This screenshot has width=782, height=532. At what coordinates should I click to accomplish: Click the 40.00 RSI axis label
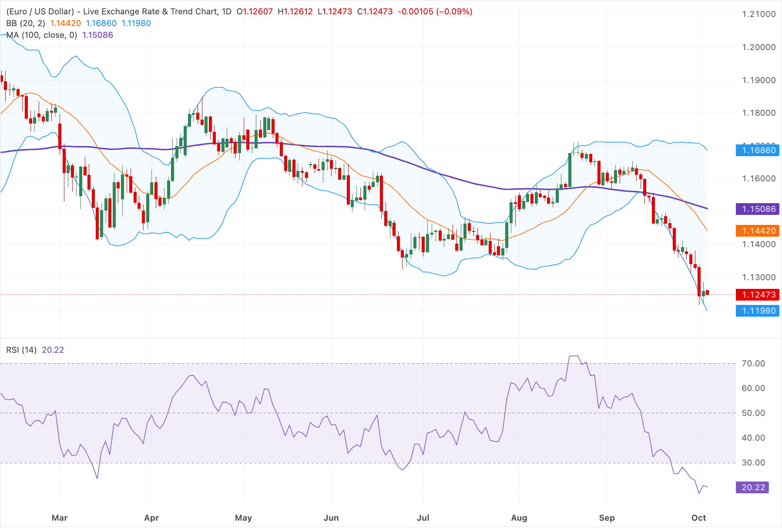tap(753, 438)
